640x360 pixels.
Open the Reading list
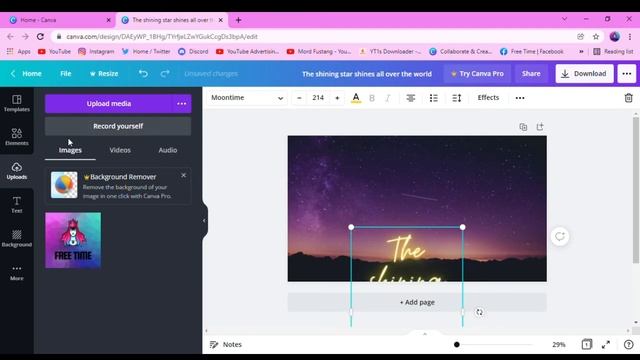pyautogui.click(x=613, y=51)
